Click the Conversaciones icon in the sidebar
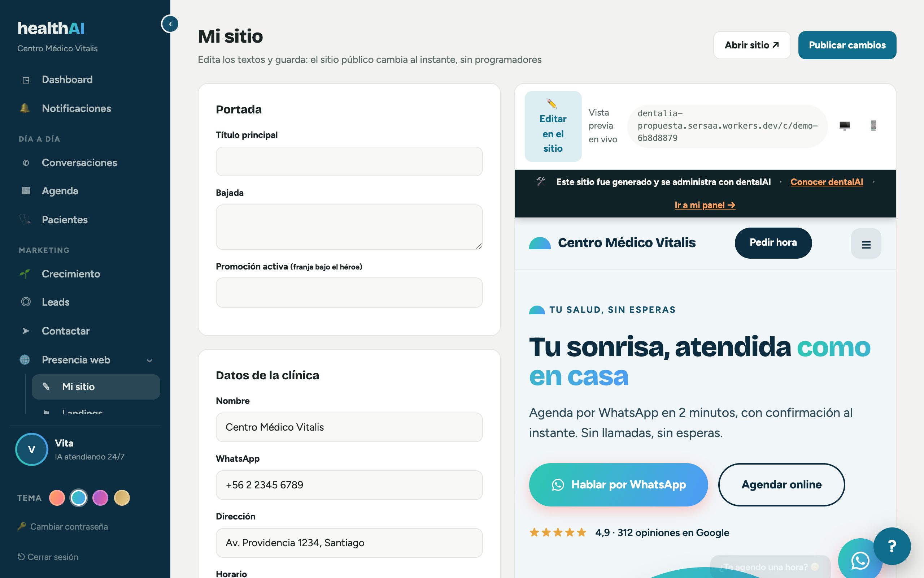 tap(26, 163)
